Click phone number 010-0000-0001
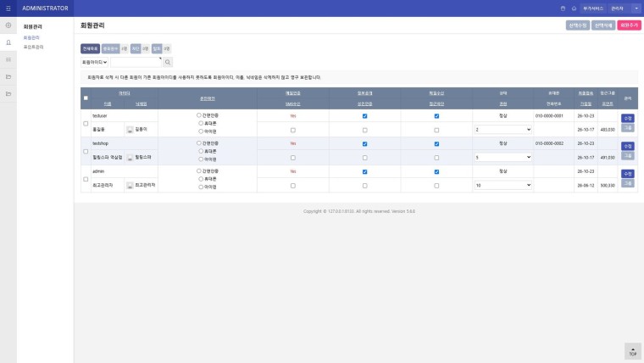Viewport: 644px width, 363px height. (x=549, y=116)
